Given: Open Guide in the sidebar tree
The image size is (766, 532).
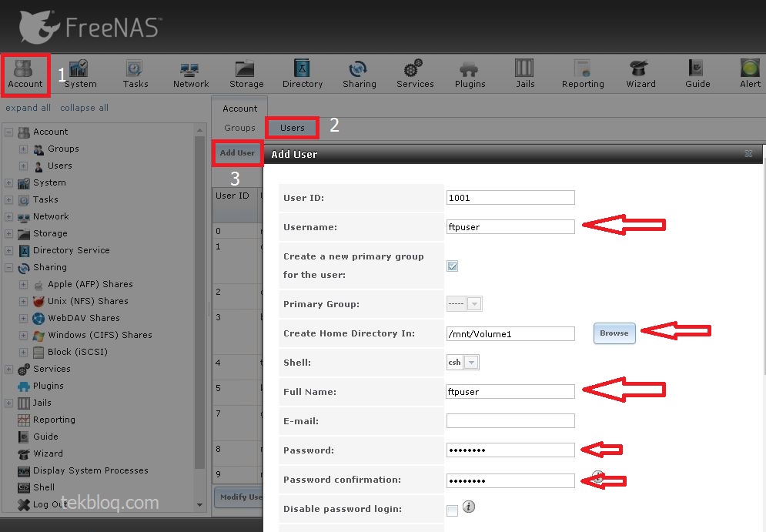Looking at the screenshot, I should [45, 437].
